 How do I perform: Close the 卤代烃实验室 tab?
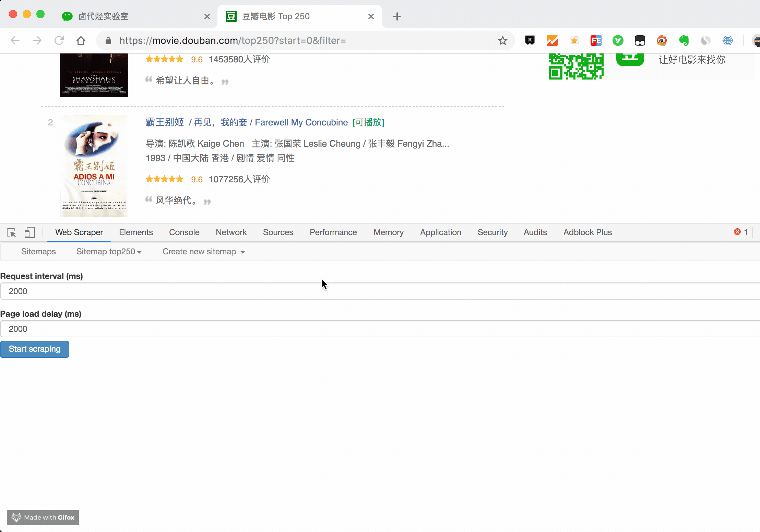tap(207, 16)
